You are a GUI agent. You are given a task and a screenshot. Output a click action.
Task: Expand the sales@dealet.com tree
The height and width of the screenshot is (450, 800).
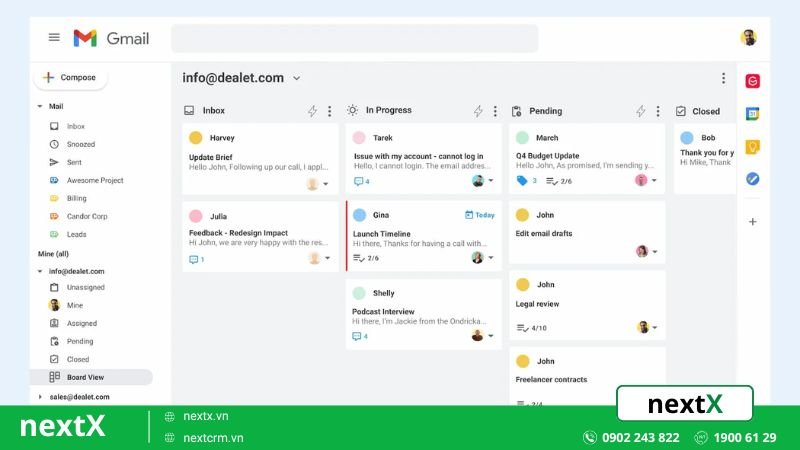pyautogui.click(x=40, y=396)
